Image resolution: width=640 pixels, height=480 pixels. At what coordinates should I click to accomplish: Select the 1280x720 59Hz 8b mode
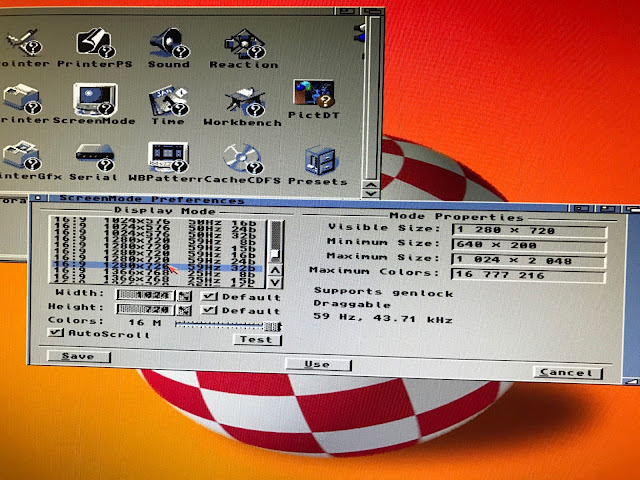click(x=155, y=243)
